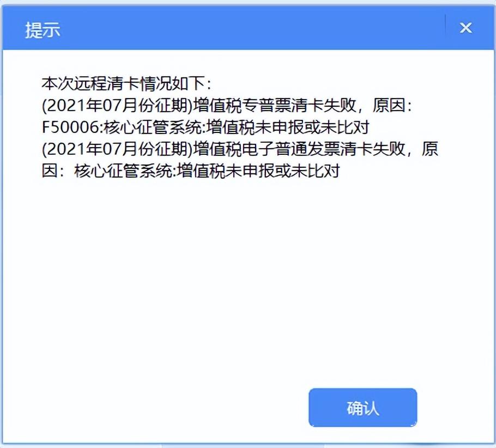Click the 原 character ending the fourth line
The height and width of the screenshot is (448, 496).
coord(430,149)
